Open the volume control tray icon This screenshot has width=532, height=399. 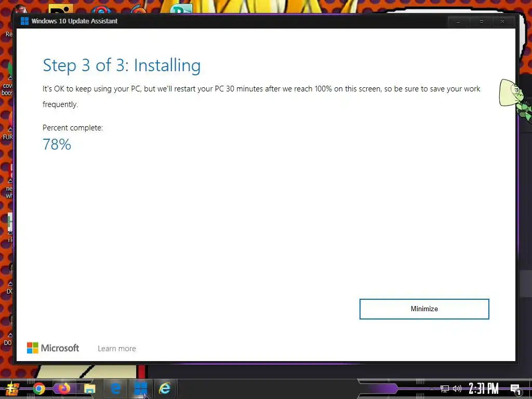[x=457, y=389]
